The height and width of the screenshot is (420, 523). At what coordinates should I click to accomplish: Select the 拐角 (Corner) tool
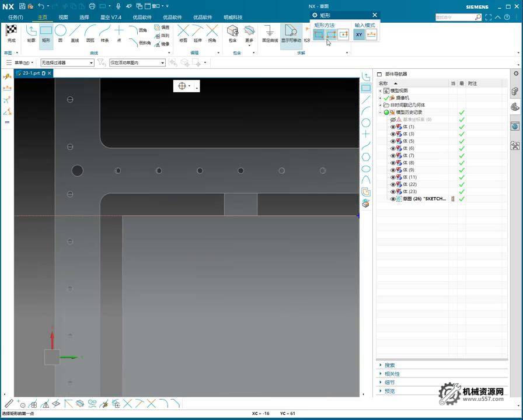coord(212,33)
